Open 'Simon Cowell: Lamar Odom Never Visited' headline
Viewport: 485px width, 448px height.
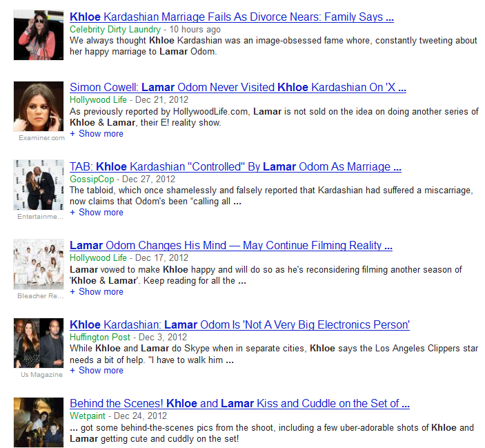(x=238, y=87)
